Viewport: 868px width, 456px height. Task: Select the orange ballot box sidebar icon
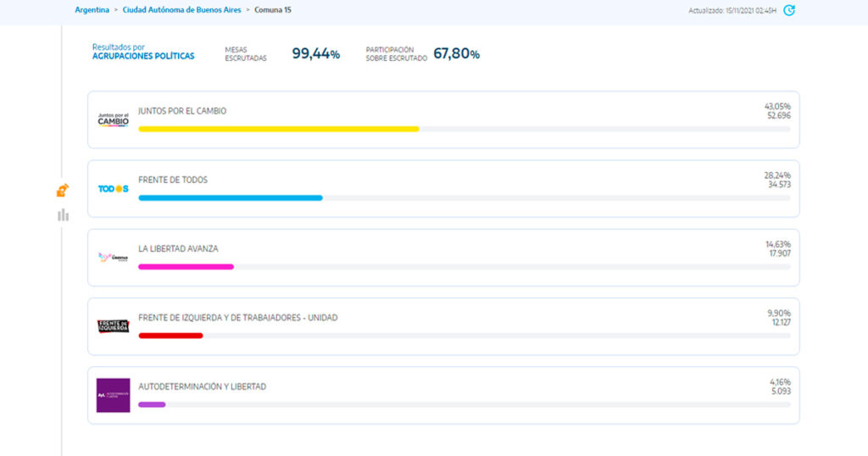coord(63,191)
